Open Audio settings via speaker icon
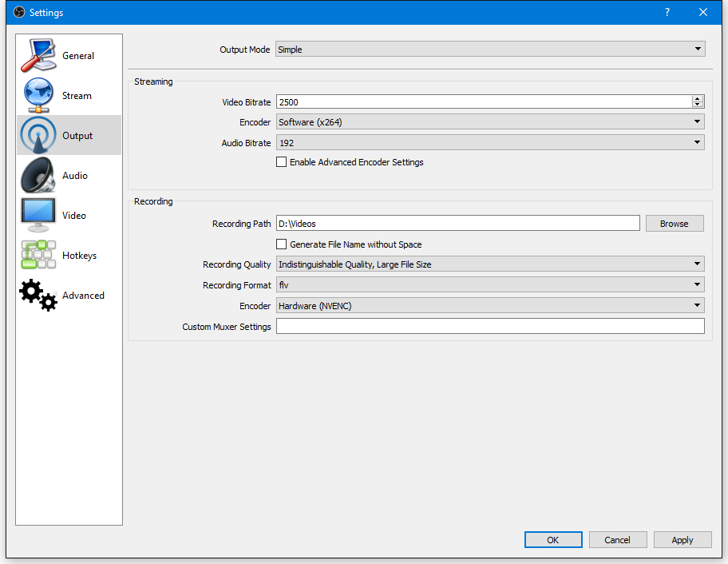 tap(38, 175)
